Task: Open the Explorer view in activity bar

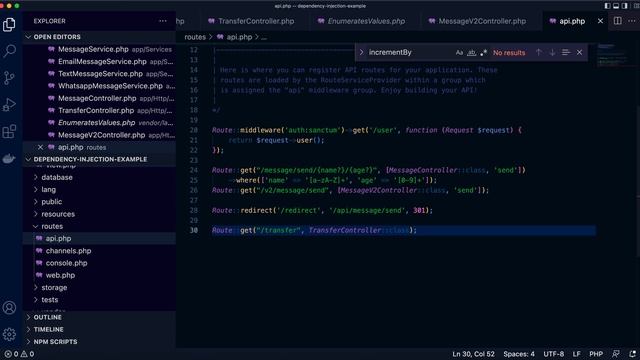Action: 9,25
